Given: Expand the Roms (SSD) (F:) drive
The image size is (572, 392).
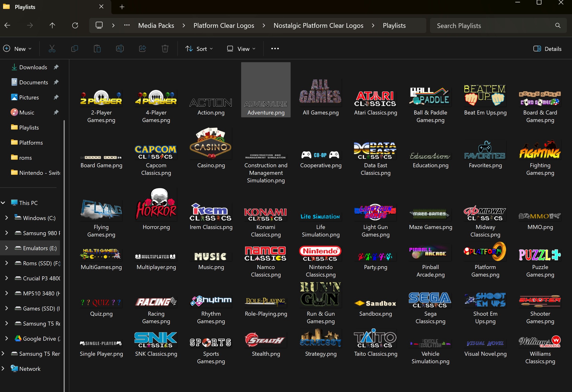Looking at the screenshot, I should [x=7, y=263].
